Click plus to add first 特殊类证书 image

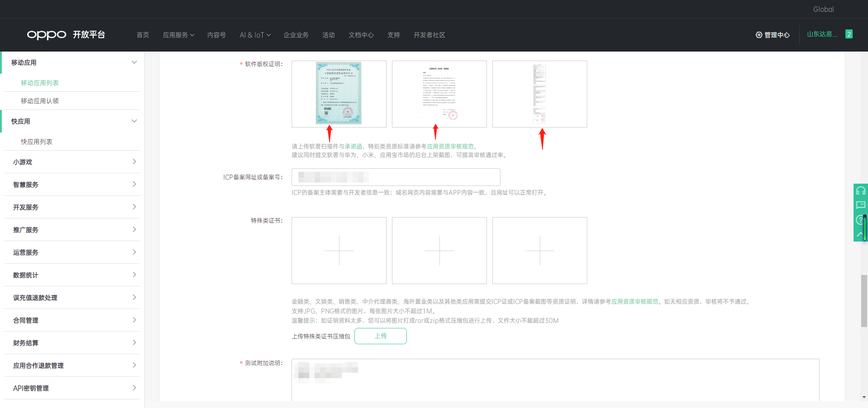[339, 251]
